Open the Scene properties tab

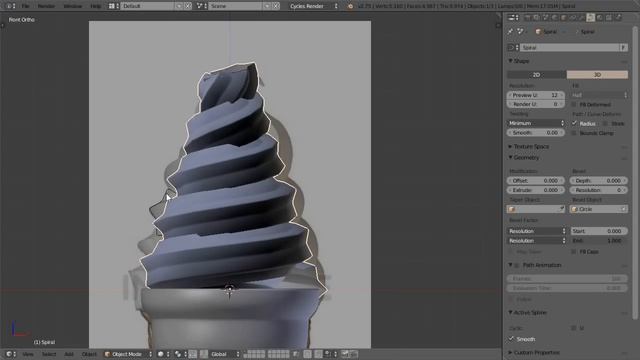tap(546, 18)
